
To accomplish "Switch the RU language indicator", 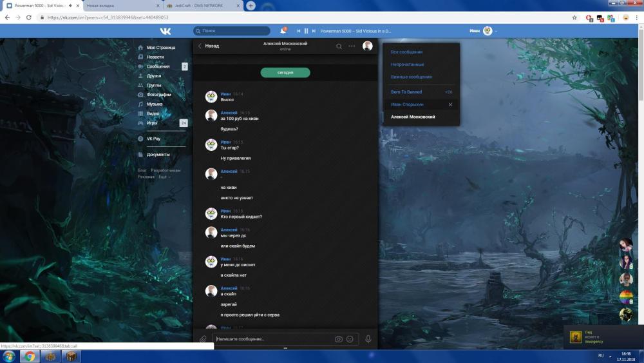I will [601, 356].
